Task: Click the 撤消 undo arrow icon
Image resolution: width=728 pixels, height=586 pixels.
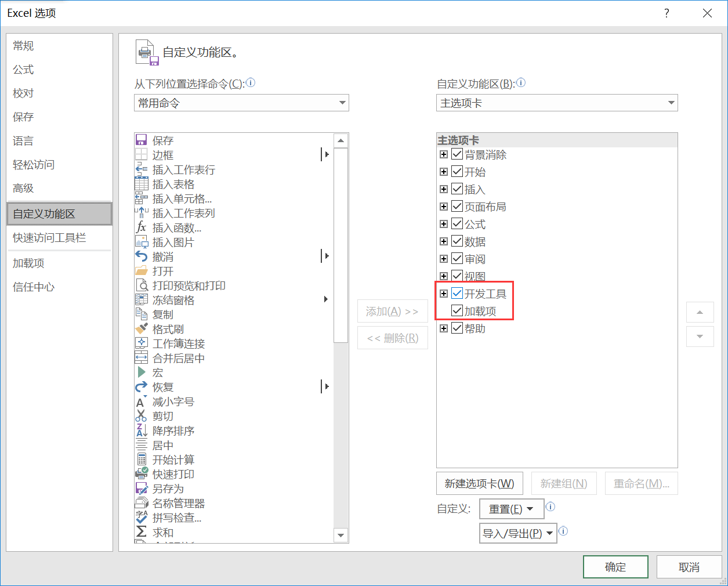Action: (141, 256)
